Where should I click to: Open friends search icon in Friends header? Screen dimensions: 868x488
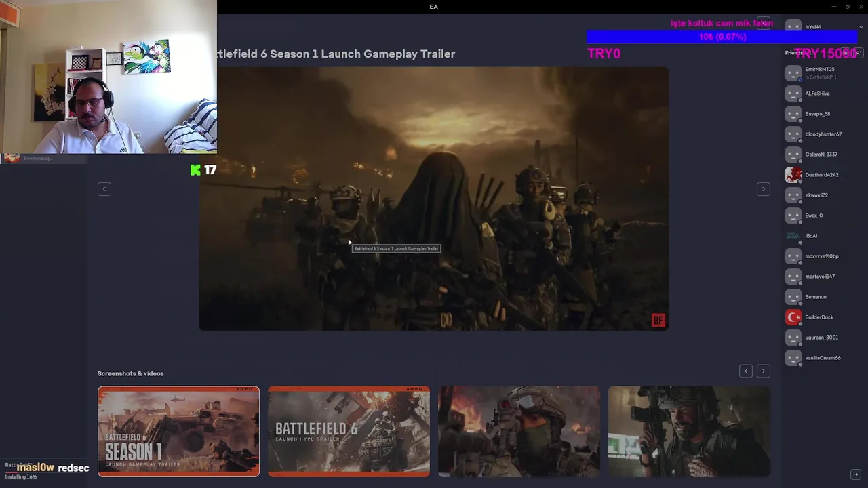click(x=846, y=53)
